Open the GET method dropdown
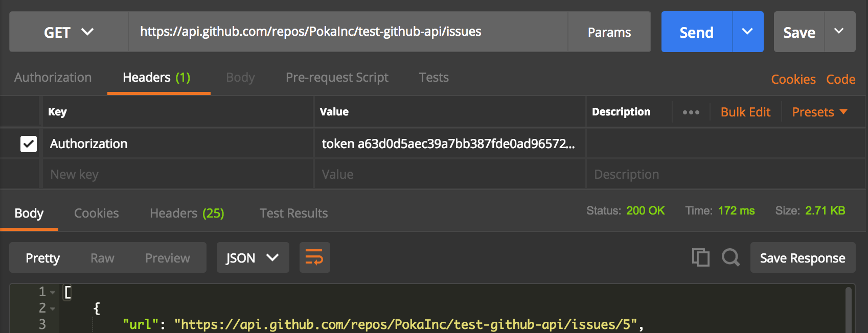The height and width of the screenshot is (333, 868). point(68,32)
